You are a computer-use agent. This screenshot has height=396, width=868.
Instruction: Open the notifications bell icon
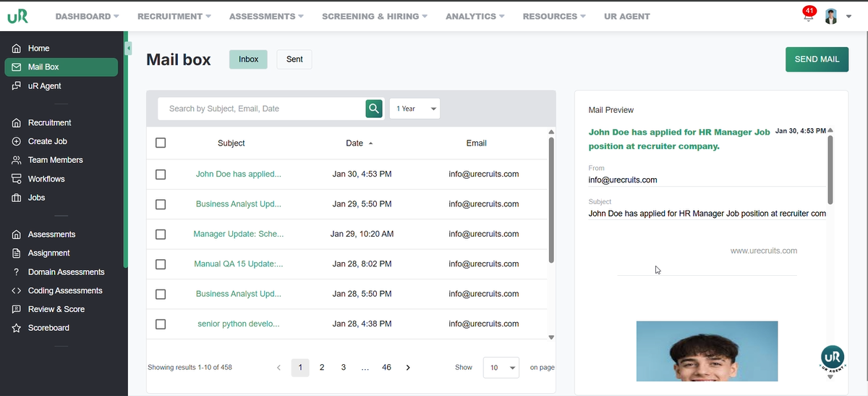[x=808, y=17]
